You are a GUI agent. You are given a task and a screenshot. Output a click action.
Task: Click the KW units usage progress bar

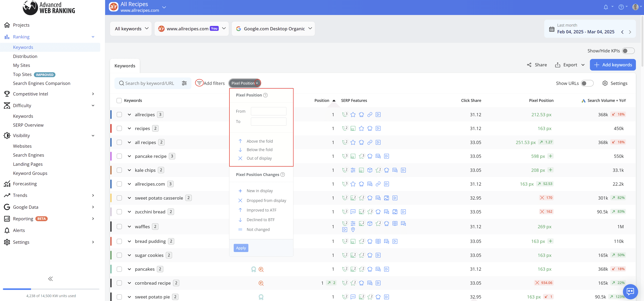pos(51,289)
